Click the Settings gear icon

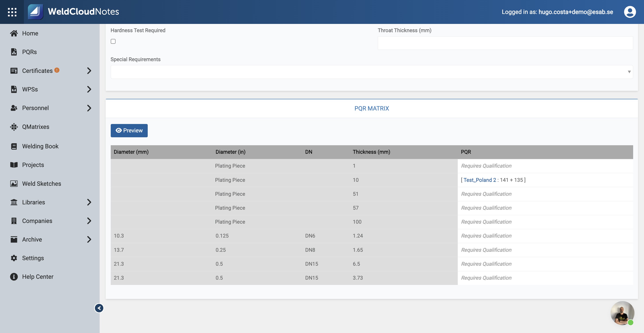click(x=14, y=258)
